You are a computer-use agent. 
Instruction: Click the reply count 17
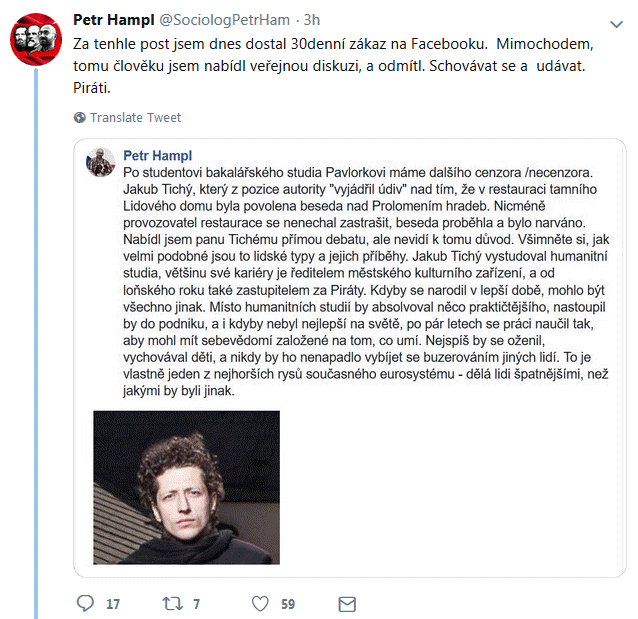pos(112,604)
